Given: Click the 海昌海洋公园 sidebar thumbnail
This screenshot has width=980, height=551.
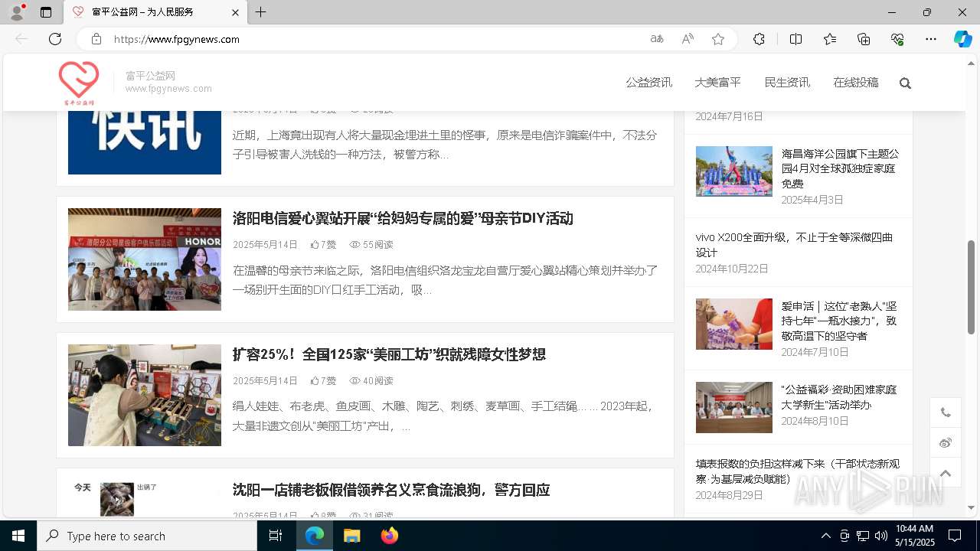Looking at the screenshot, I should tap(734, 171).
